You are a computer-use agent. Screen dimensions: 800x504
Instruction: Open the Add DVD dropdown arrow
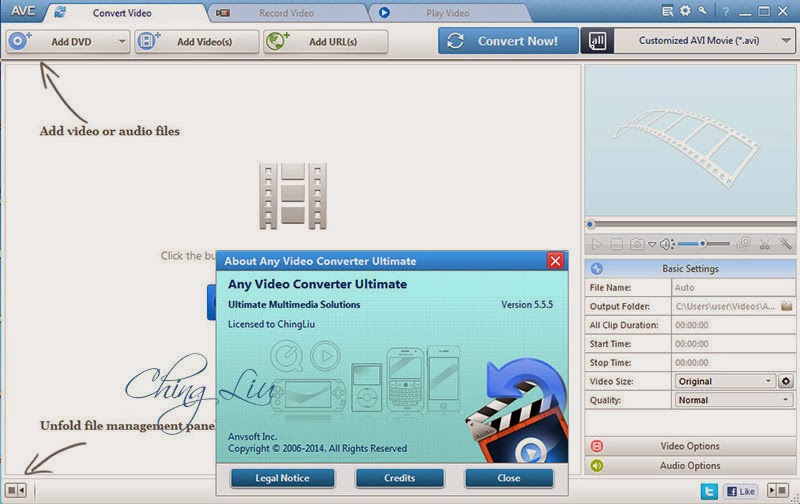[x=122, y=41]
